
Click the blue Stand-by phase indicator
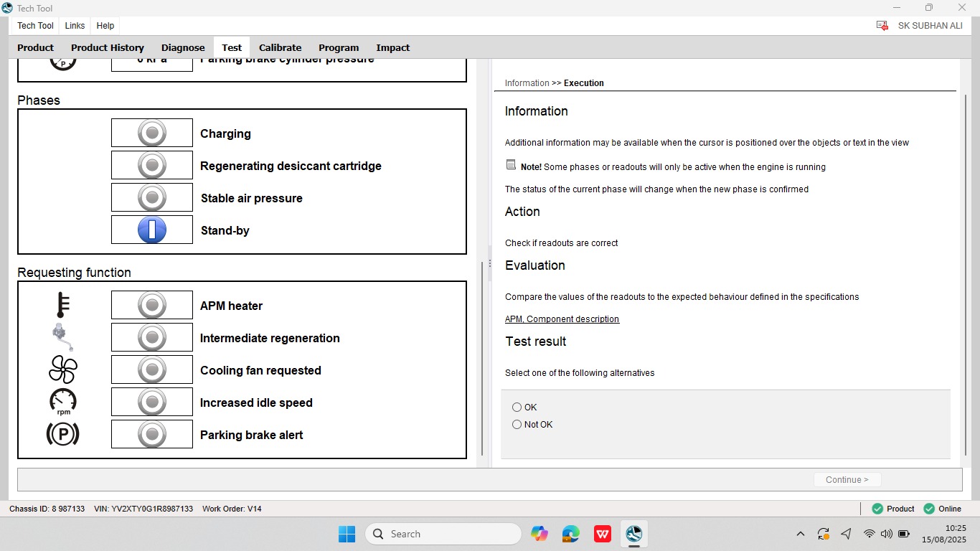[x=152, y=230]
